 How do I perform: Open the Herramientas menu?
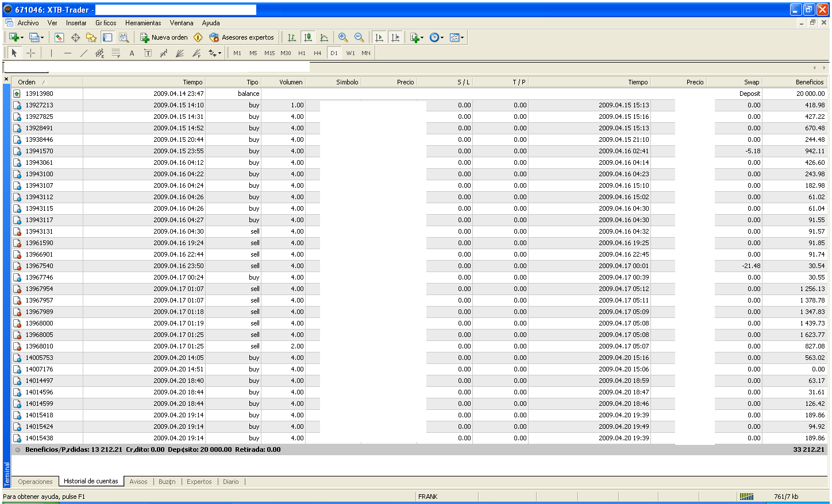point(143,23)
